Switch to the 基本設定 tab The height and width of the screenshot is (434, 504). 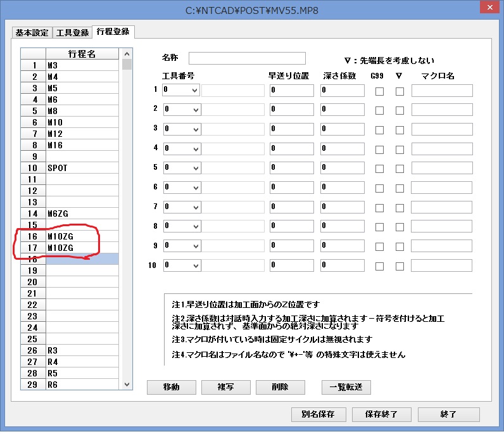click(x=32, y=32)
